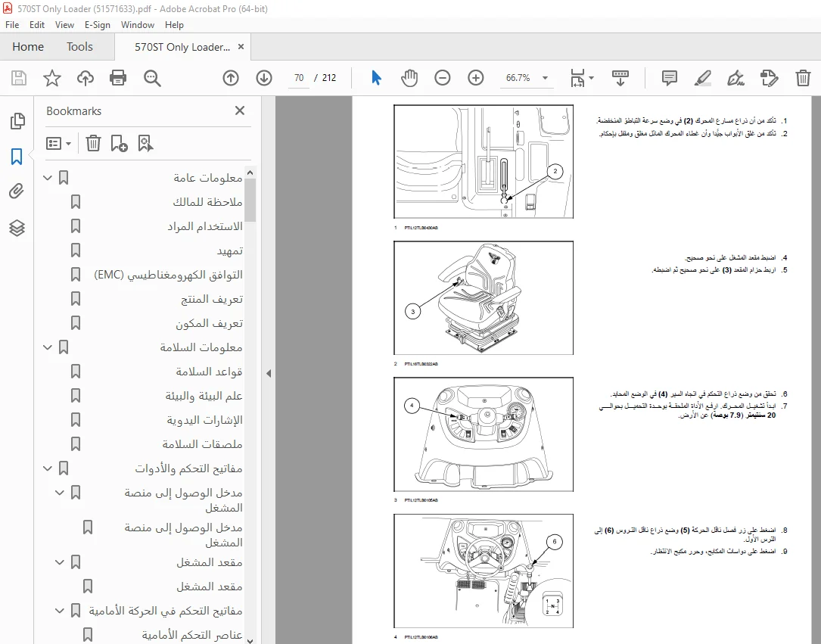Add a new bookmark
This screenshot has width=821, height=644.
tap(119, 143)
